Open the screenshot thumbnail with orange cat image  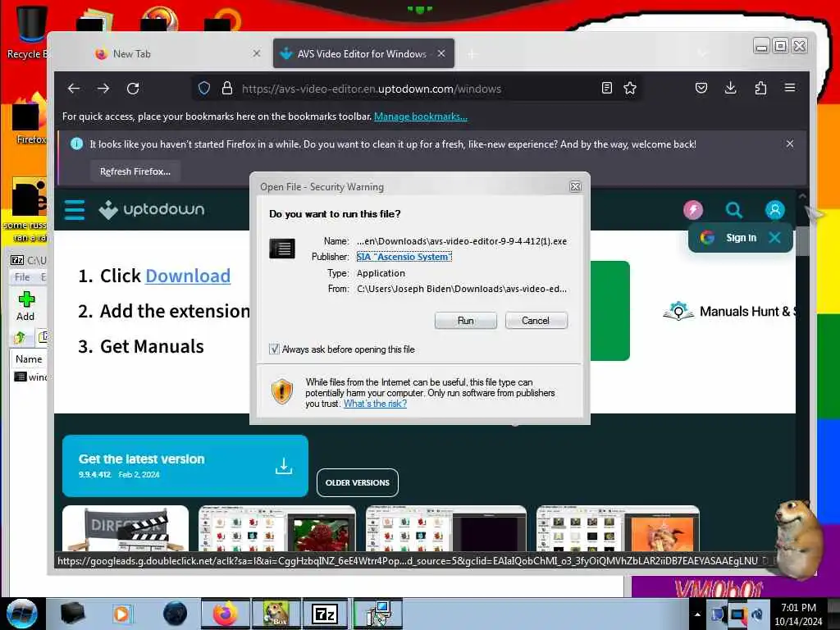click(618, 528)
